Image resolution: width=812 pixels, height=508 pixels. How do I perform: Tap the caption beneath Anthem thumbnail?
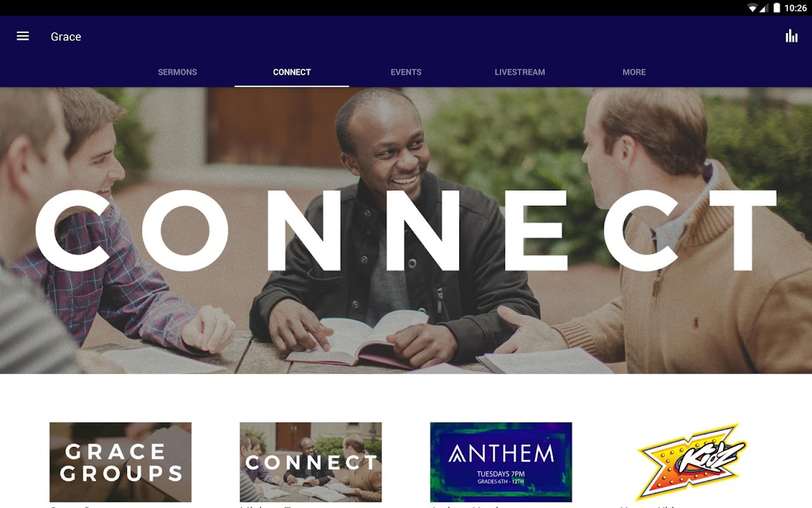(x=466, y=506)
